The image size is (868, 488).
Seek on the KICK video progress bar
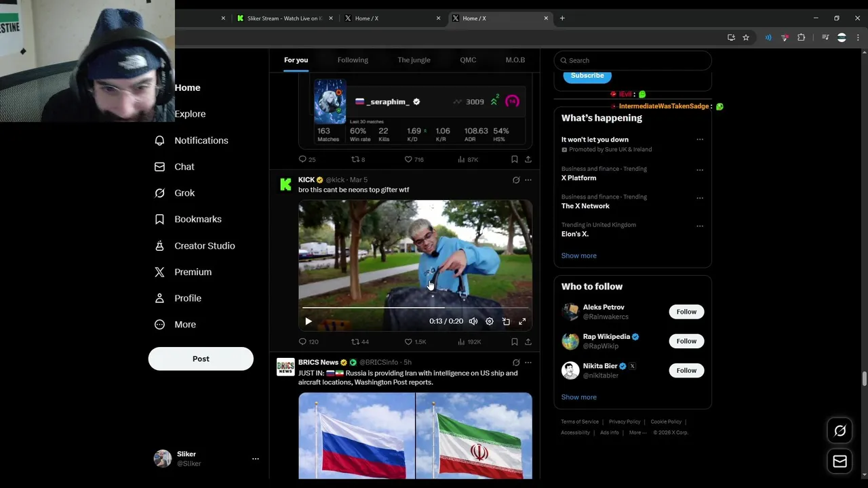click(x=415, y=308)
